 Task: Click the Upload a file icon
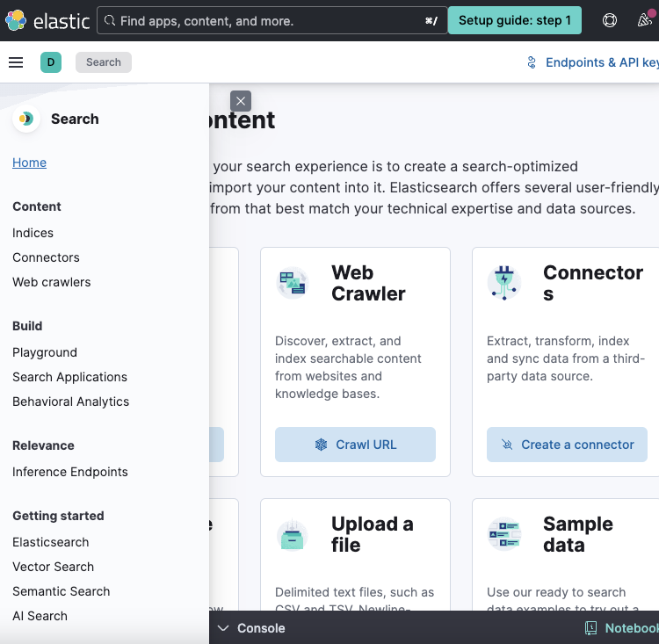pos(293,534)
